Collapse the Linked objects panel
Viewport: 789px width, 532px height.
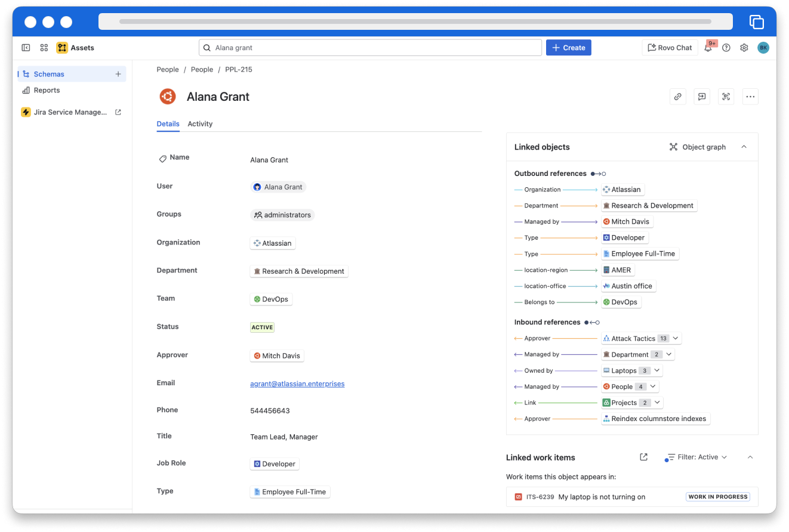[x=744, y=147]
